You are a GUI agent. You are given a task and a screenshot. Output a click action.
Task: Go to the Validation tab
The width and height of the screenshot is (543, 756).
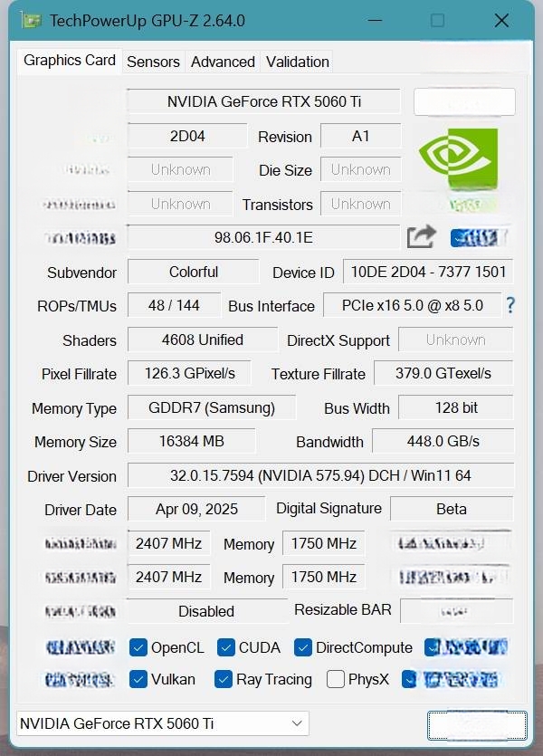tap(297, 62)
